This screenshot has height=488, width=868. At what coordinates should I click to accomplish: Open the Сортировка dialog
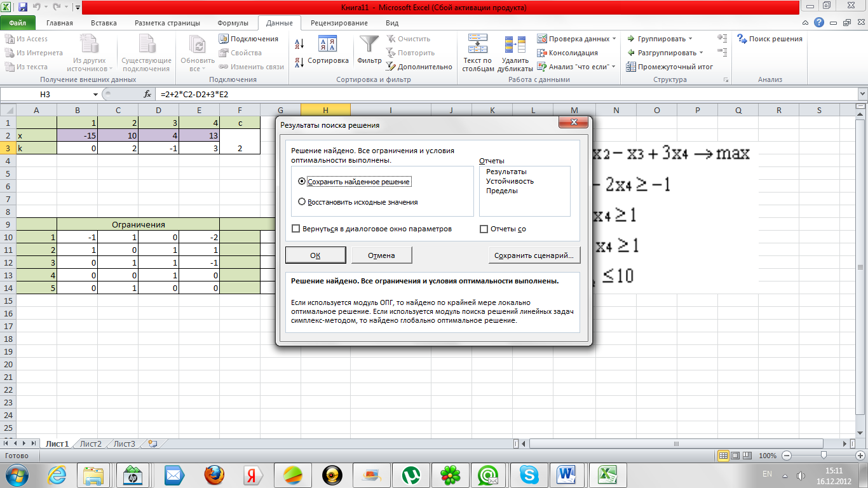pos(328,51)
